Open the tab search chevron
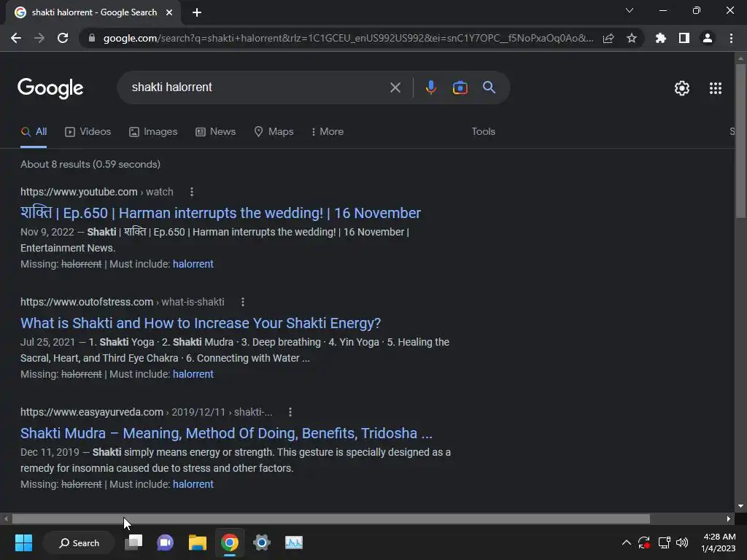747x560 pixels. pyautogui.click(x=630, y=10)
